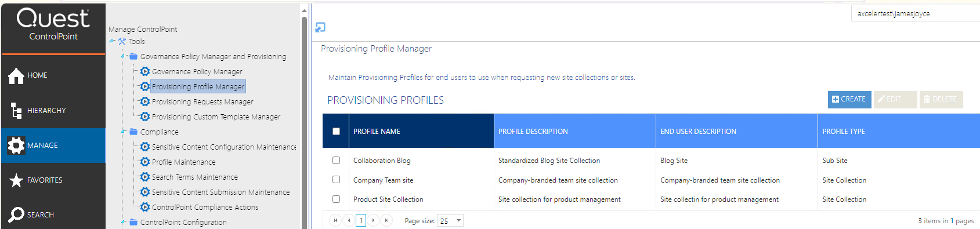Open the SEARCH navigation item
This screenshot has height=229, width=980.
point(53,215)
